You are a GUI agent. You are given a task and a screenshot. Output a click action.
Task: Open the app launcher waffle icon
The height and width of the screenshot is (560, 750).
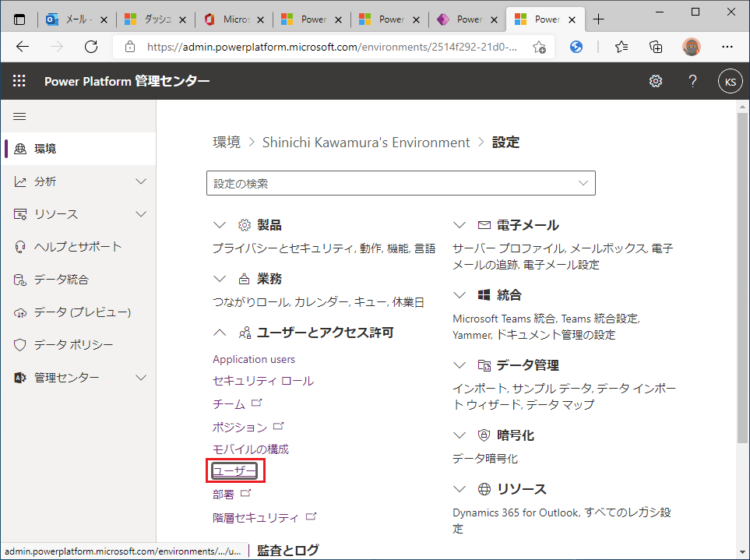[19, 81]
